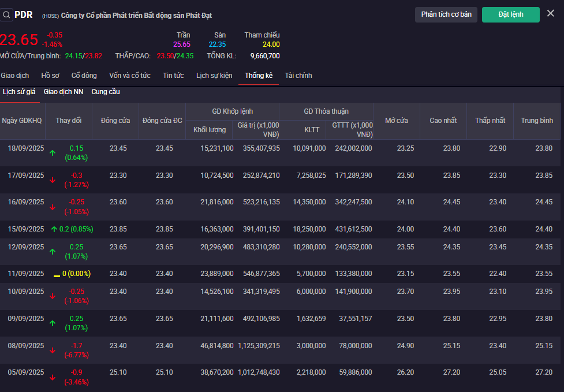Click the Ngày GDKHQ column header

[22, 121]
